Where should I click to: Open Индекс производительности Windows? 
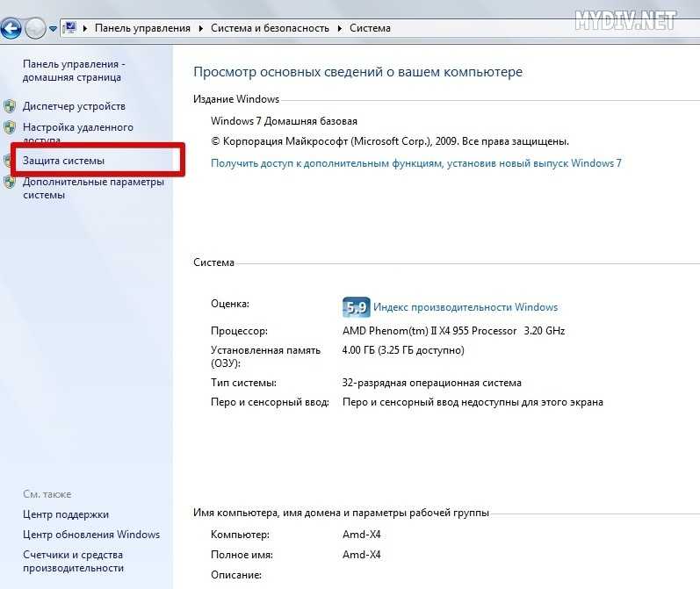tap(465, 307)
